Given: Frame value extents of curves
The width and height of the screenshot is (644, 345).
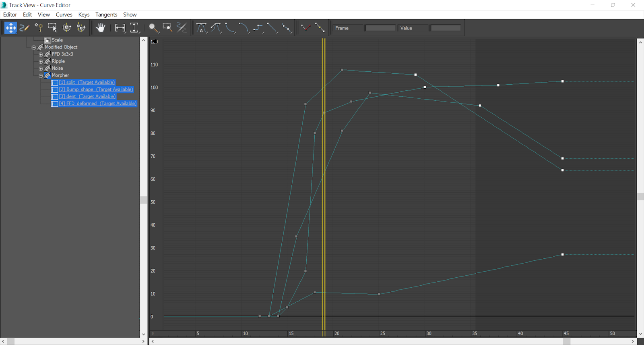Looking at the screenshot, I should [134, 28].
